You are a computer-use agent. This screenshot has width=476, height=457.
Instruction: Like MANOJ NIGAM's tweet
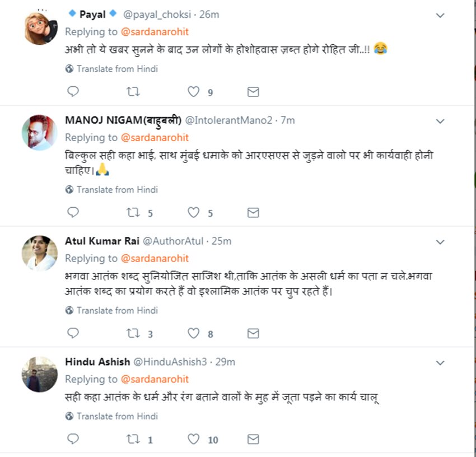pyautogui.click(x=194, y=213)
